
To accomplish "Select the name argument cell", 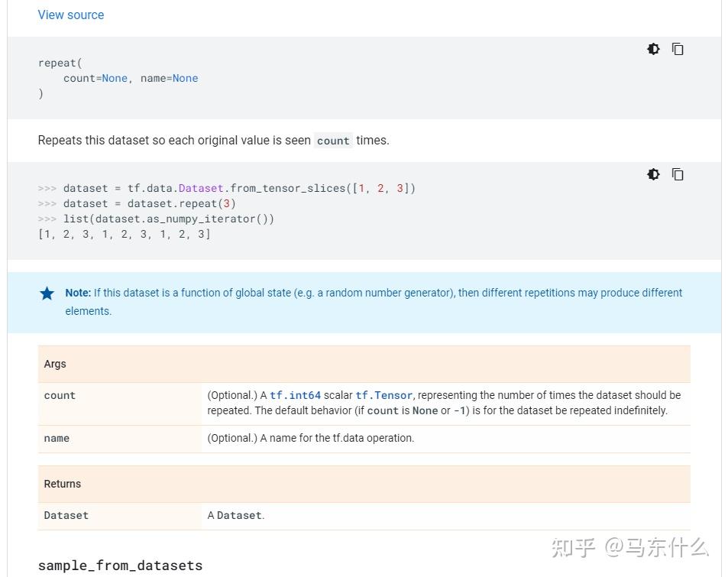I will tap(57, 439).
